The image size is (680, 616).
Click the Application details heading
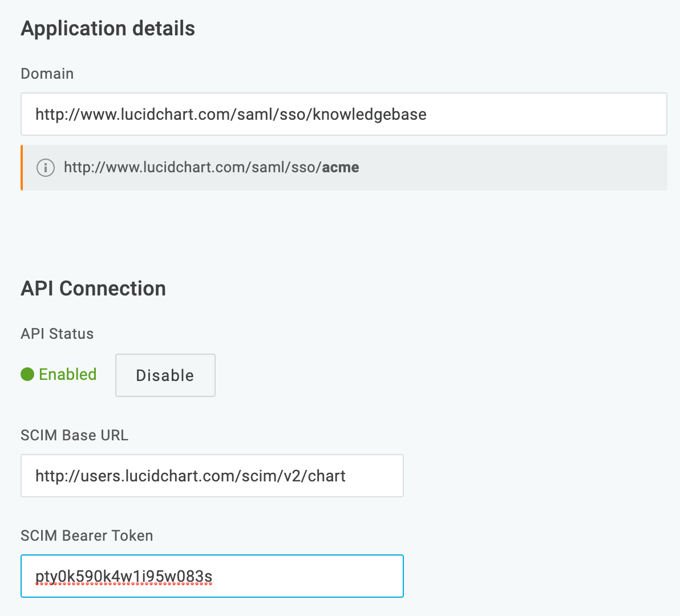[x=108, y=28]
